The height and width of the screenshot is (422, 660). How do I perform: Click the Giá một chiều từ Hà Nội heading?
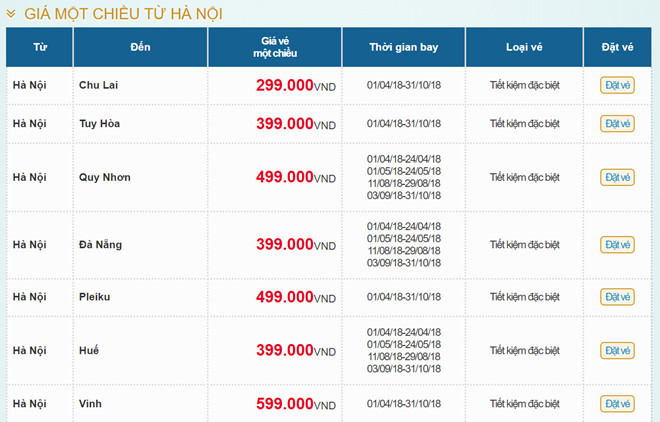[x=126, y=14]
